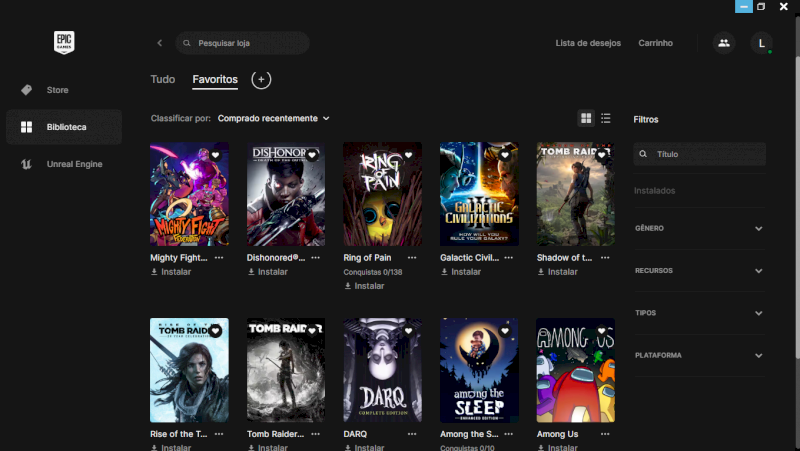Click the Título filter search field
800x451 pixels.
click(x=707, y=154)
